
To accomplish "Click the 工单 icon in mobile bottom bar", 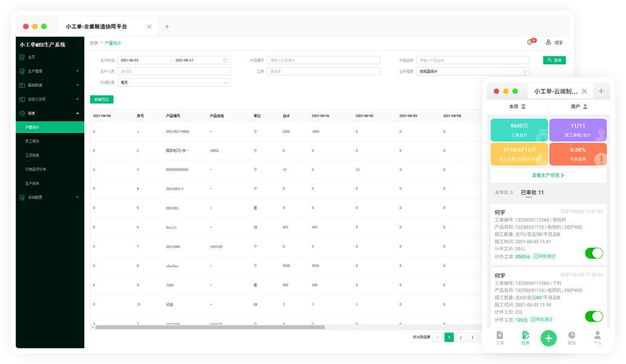I will [500, 337].
